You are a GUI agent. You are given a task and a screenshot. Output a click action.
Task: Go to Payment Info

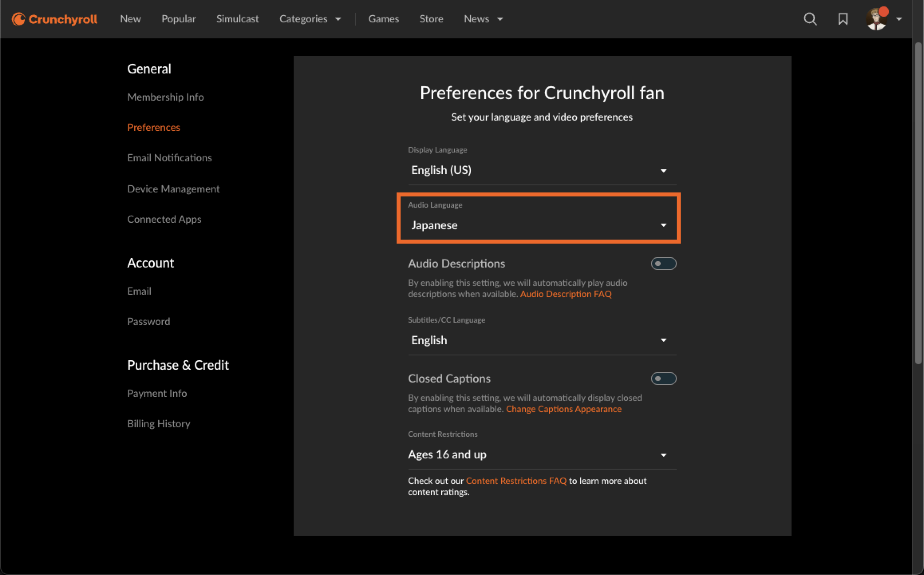pyautogui.click(x=157, y=393)
